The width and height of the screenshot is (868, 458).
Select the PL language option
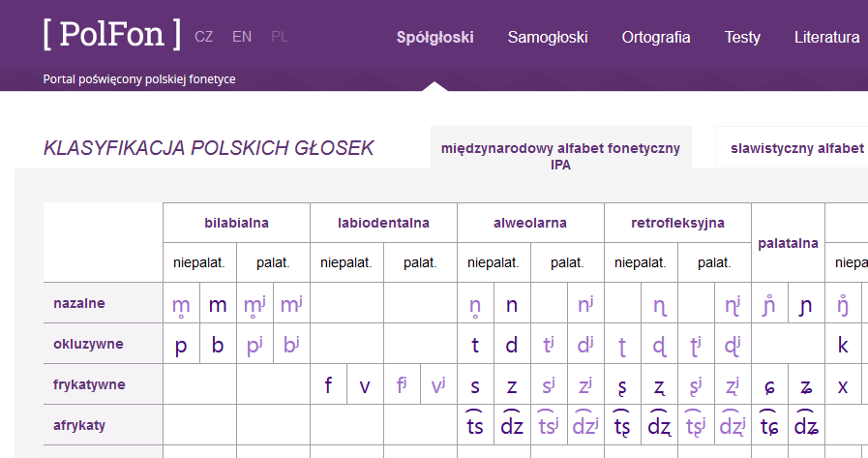pyautogui.click(x=280, y=37)
